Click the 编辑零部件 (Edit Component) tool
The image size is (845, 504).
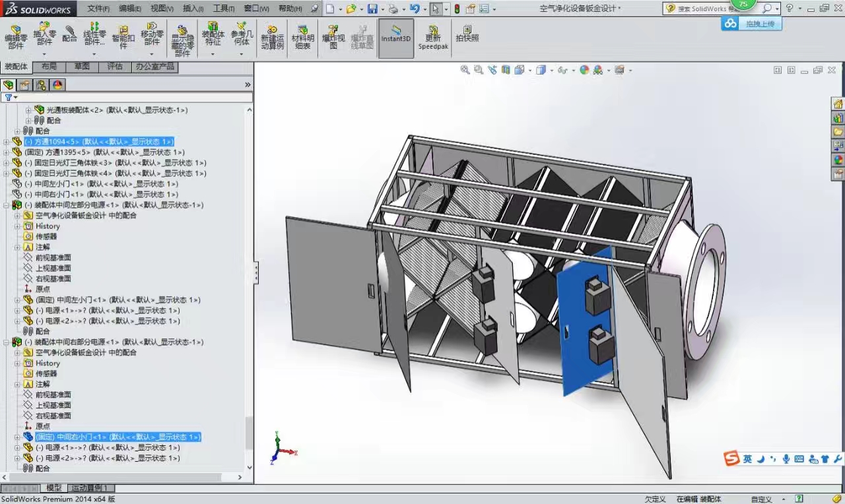(16, 37)
